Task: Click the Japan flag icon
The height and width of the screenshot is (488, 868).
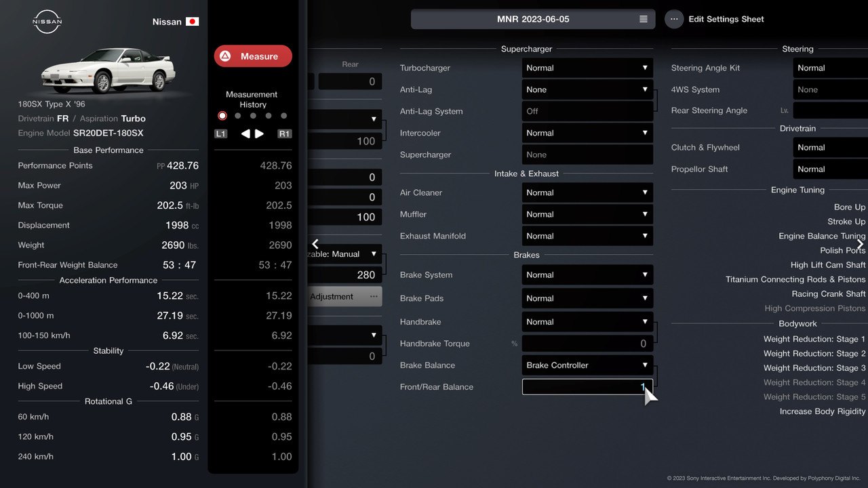Action: (193, 22)
